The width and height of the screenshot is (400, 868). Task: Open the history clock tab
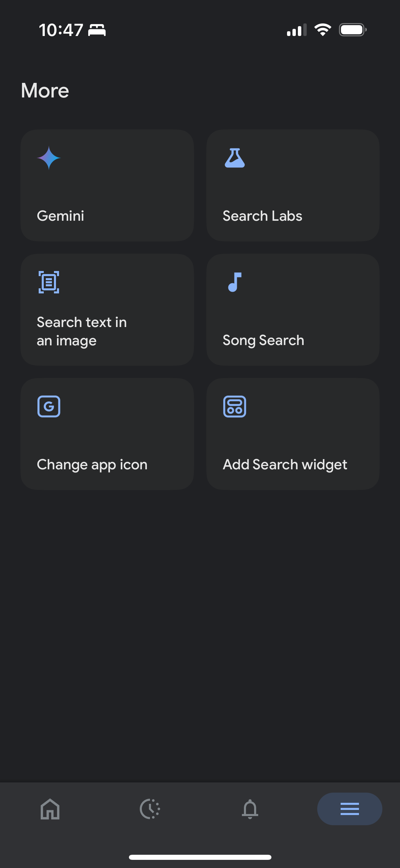(x=150, y=809)
